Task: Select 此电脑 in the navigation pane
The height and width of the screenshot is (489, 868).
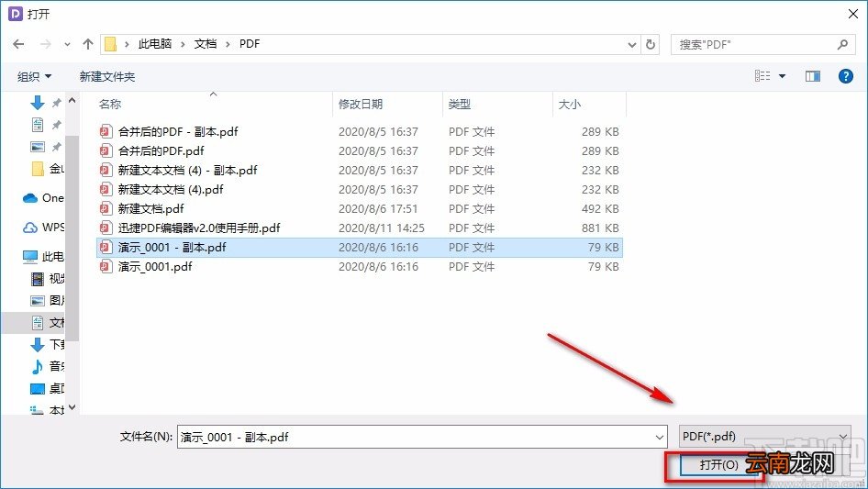Action: (43, 256)
